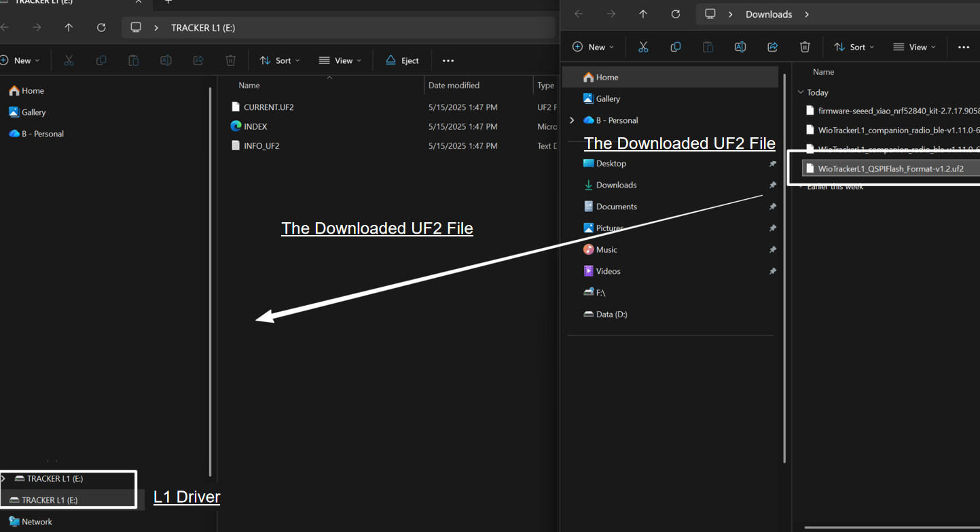Select the WioTrackerL1_QSPIFlash_Format-v1.2.uf2 file
980x532 pixels.
point(890,169)
